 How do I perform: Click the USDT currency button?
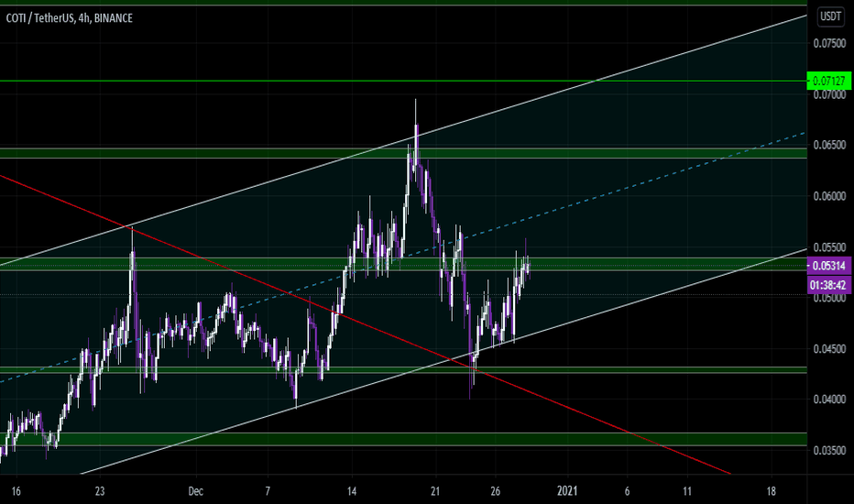coord(830,16)
